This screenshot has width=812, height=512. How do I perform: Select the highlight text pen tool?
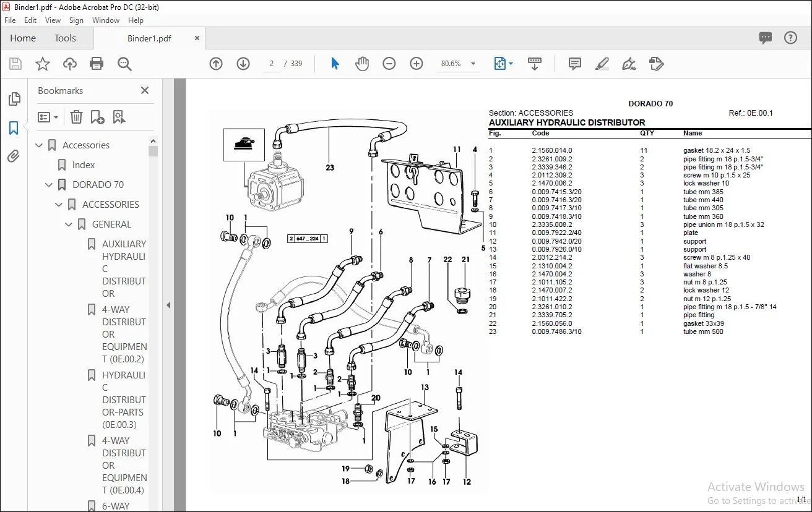(x=602, y=64)
